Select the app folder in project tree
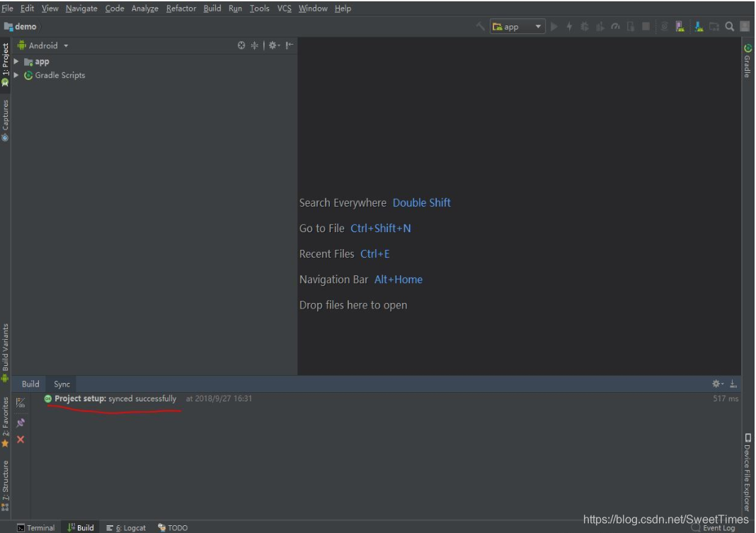Image resolution: width=756 pixels, height=533 pixels. click(37, 62)
